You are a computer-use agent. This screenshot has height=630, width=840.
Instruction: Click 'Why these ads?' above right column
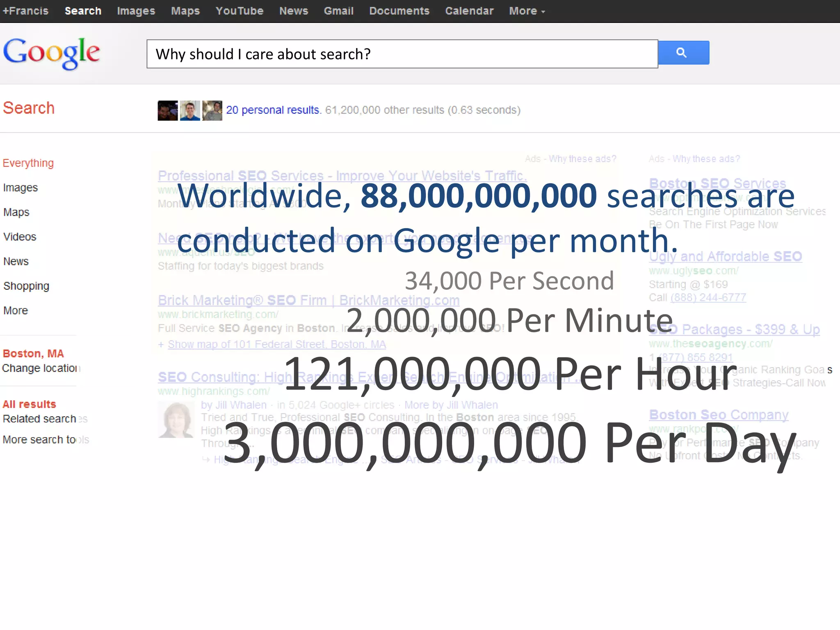click(x=706, y=159)
